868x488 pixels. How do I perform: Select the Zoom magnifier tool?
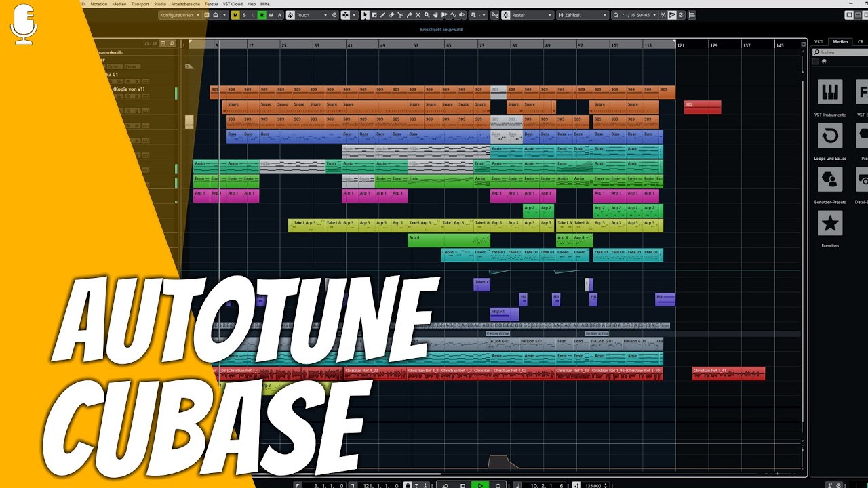coord(427,15)
